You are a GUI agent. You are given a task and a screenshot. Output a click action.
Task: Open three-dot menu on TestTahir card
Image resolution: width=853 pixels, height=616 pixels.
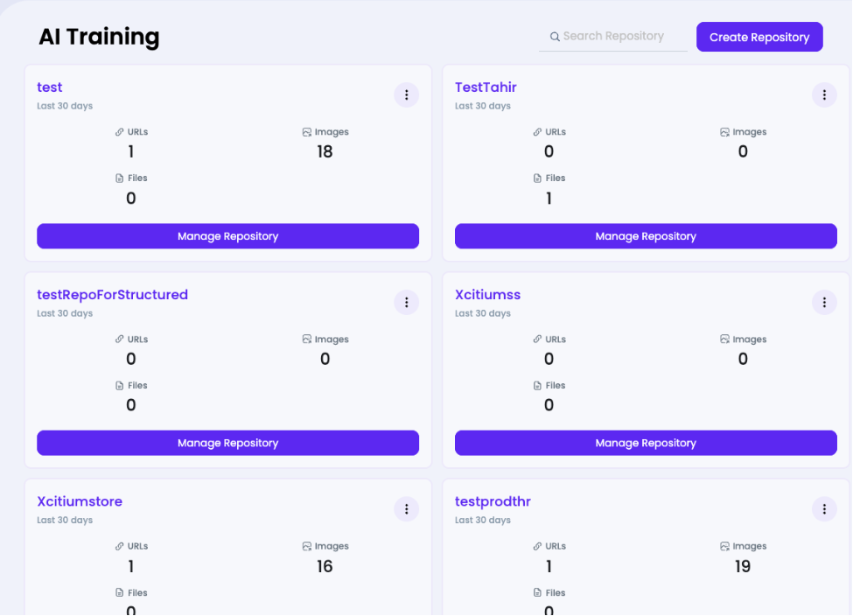824,95
